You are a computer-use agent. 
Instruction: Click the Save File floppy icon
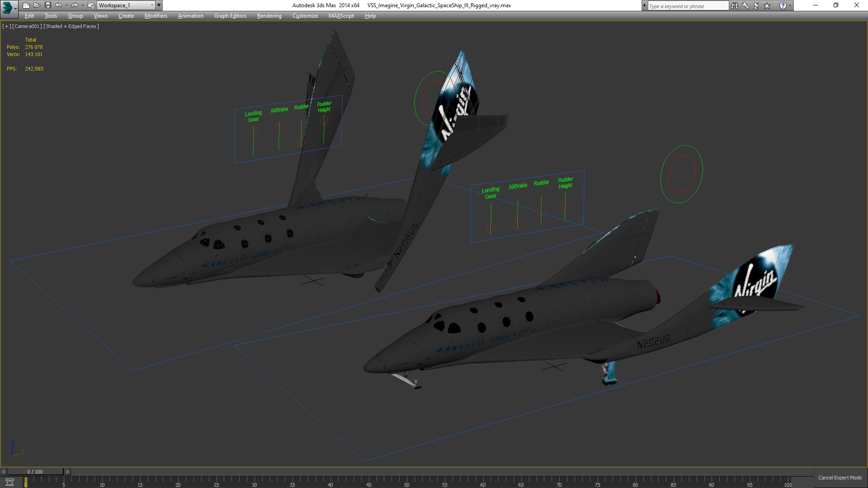pos(47,5)
